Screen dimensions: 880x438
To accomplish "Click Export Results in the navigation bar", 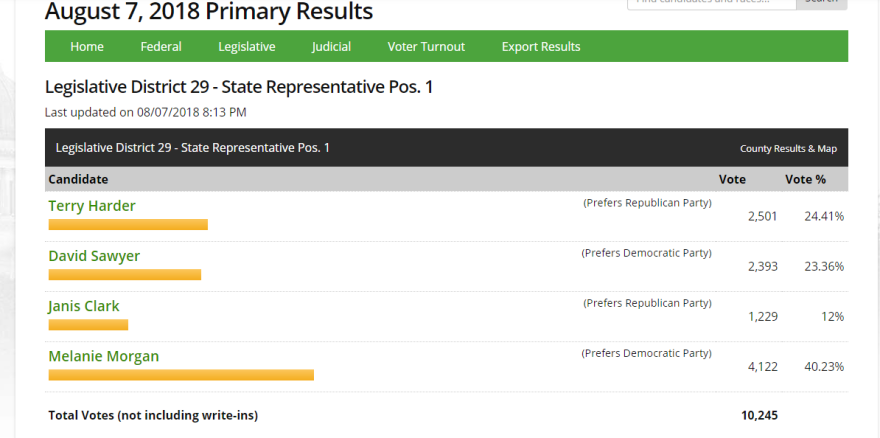I will point(541,46).
